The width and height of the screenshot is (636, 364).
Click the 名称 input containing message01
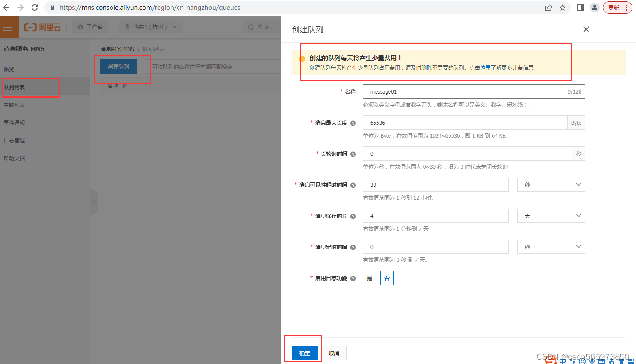[x=474, y=91]
